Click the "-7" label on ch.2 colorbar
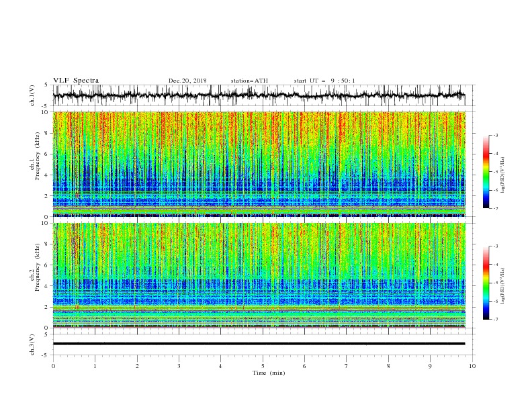Image resolution: width=532 pixels, height=411 pixels. (495, 320)
